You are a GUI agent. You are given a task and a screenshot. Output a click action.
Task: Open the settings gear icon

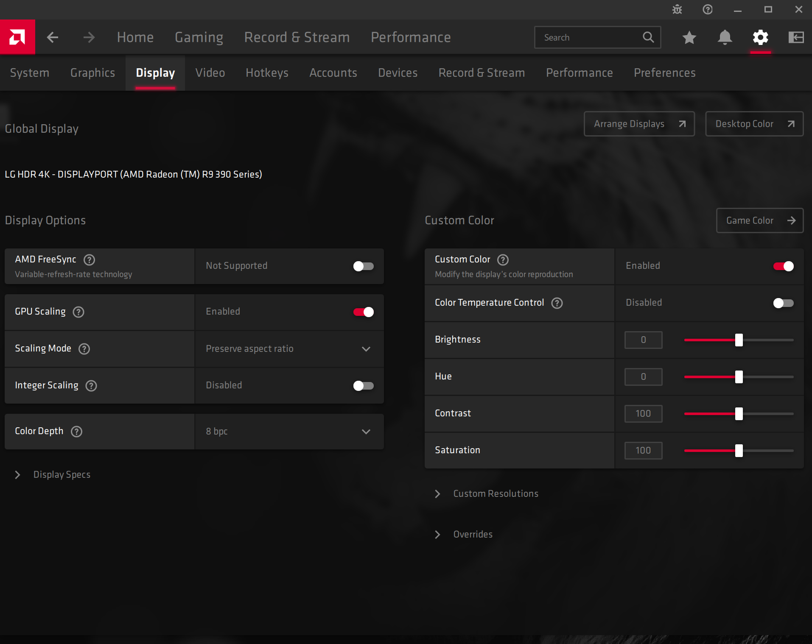761,37
